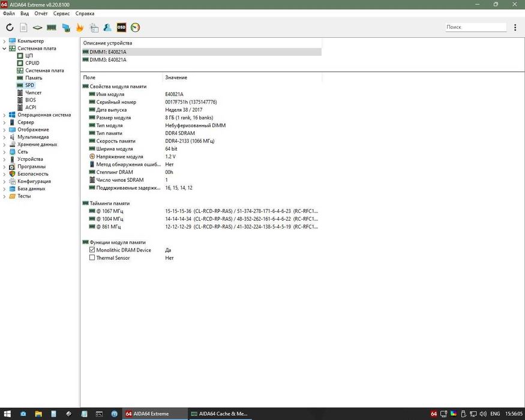Open the Report icon in toolbar
This screenshot has width=525, height=420.
coord(23,28)
